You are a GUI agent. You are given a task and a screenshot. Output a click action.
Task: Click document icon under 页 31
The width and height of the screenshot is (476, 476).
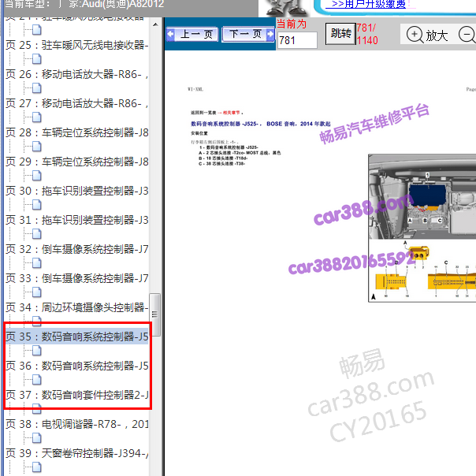(37, 234)
